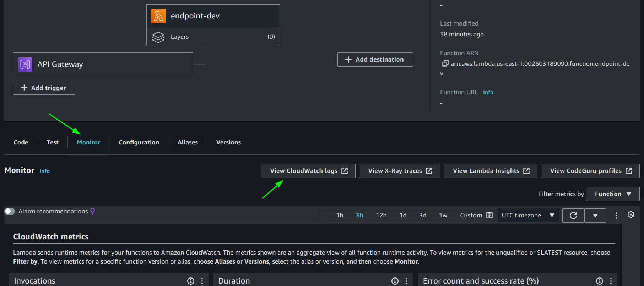Select the 1d time range
The image size is (644, 286).
pos(403,215)
